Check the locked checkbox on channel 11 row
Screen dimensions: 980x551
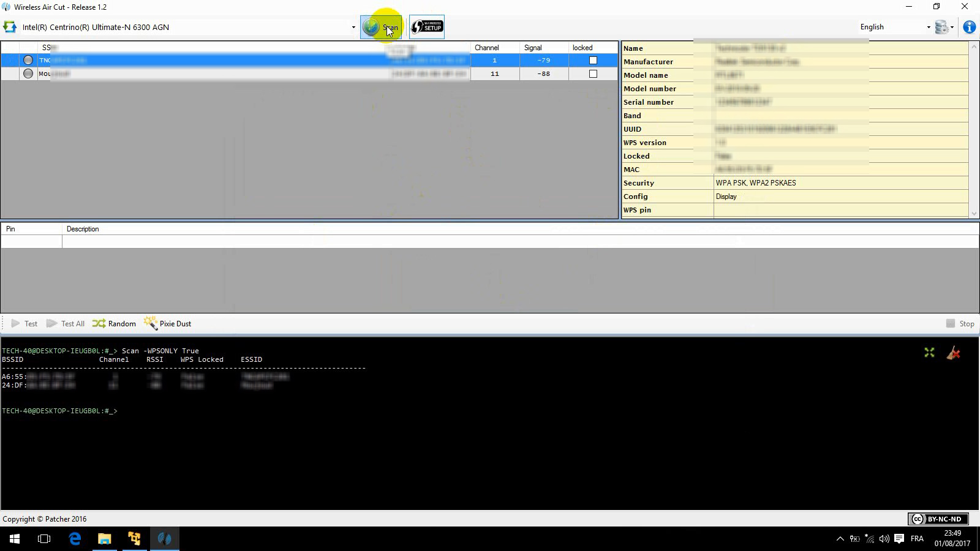coord(592,73)
